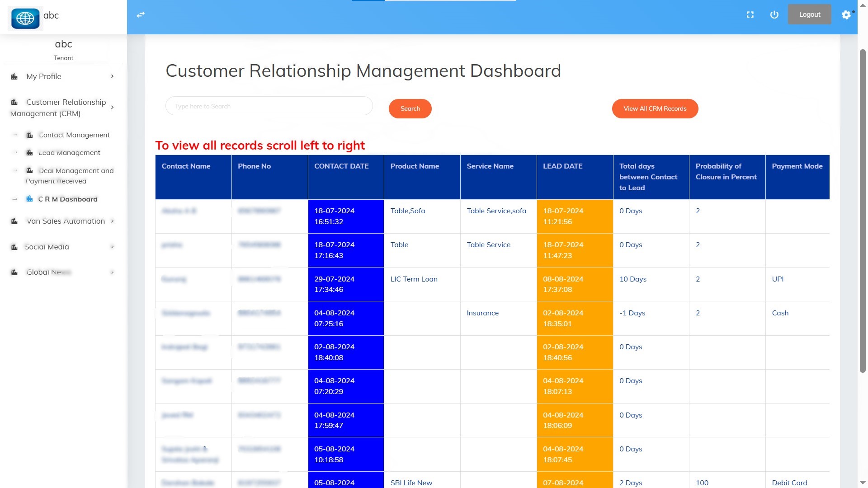Screen dimensions: 868x488
Task: Toggle sidebar with the arrows icon
Action: point(141,15)
